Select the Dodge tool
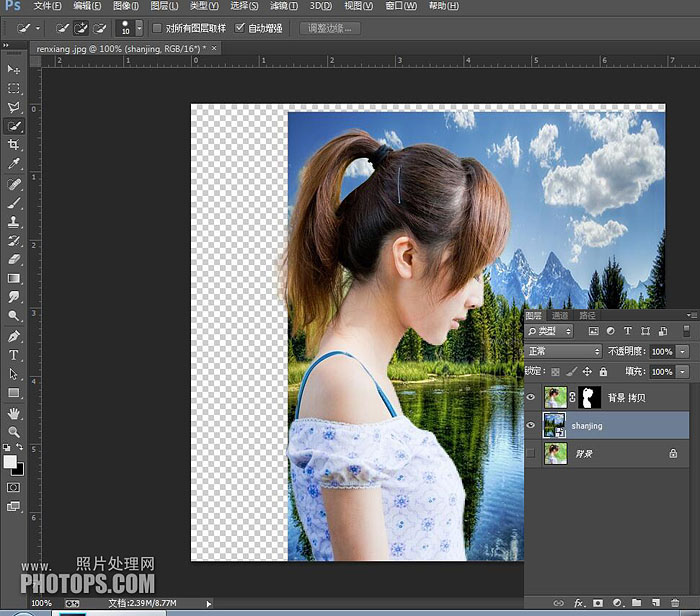700x616 pixels. (13, 316)
